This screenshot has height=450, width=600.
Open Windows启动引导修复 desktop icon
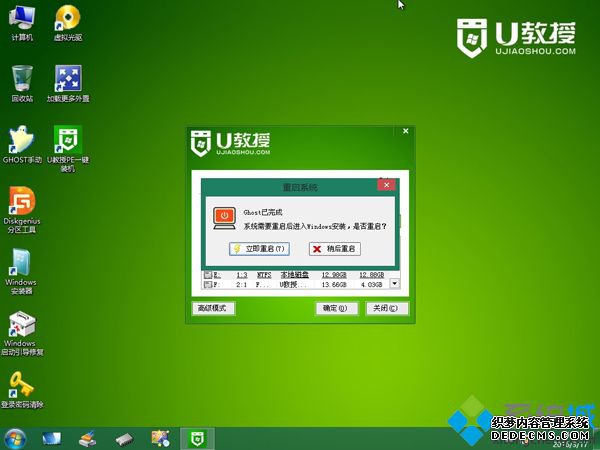click(22, 334)
